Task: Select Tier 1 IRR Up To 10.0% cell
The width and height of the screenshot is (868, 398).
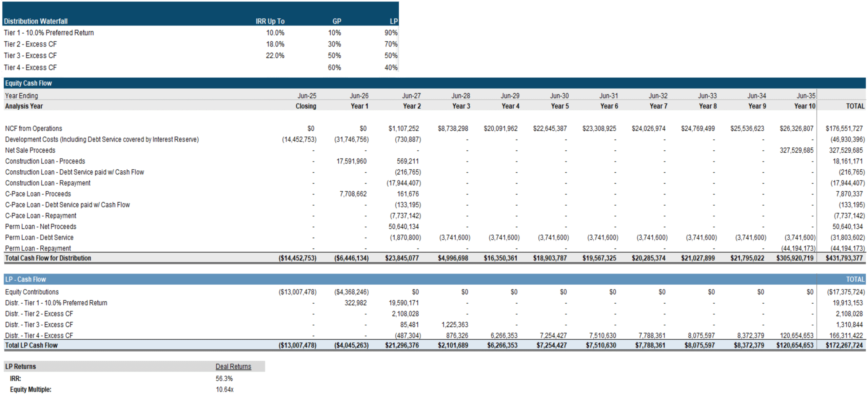Action: tap(275, 33)
